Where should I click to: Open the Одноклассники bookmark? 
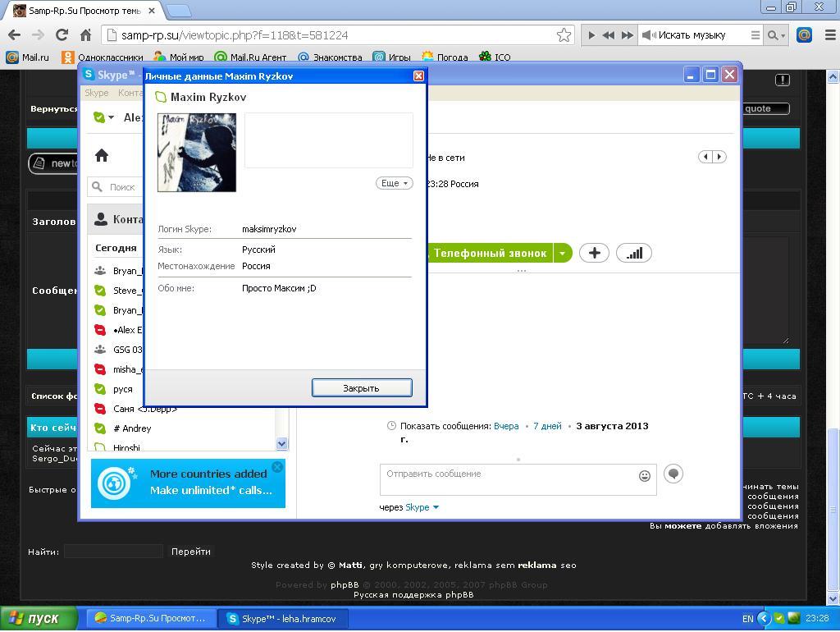(x=103, y=57)
